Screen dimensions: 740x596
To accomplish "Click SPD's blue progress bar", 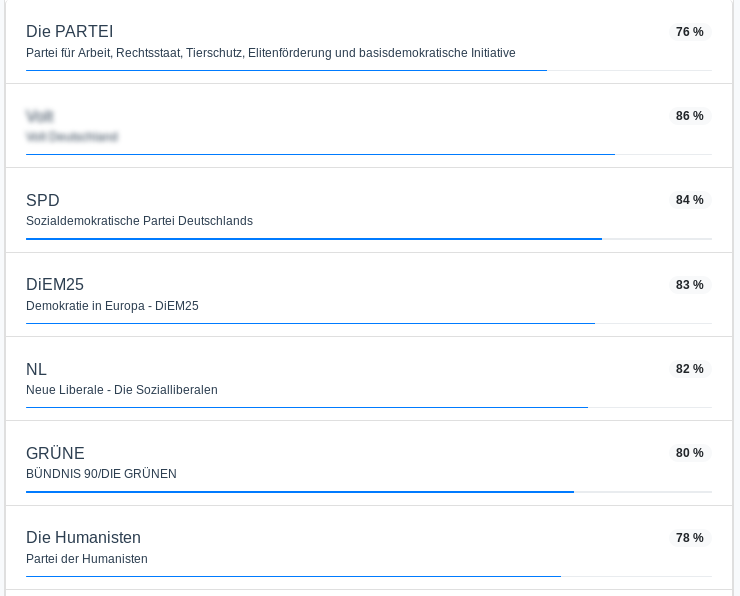I will [369, 239].
